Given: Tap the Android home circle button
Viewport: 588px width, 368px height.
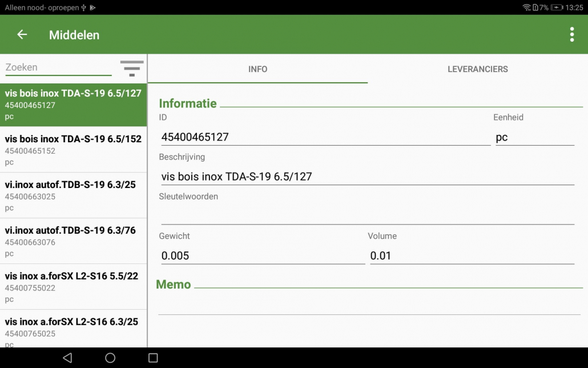Looking at the screenshot, I should tap(110, 358).
